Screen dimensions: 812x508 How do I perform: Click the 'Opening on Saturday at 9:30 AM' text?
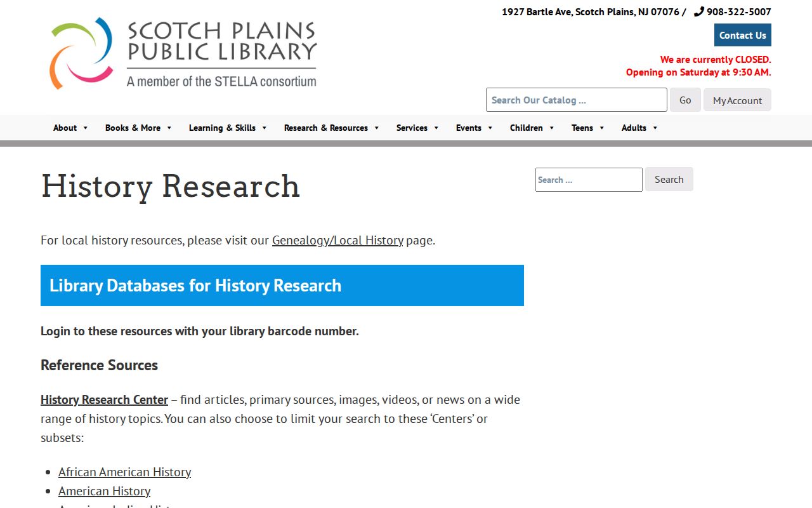tap(698, 72)
